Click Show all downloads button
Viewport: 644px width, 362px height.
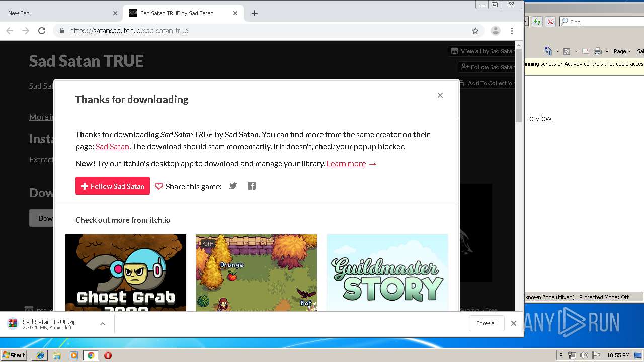click(487, 323)
